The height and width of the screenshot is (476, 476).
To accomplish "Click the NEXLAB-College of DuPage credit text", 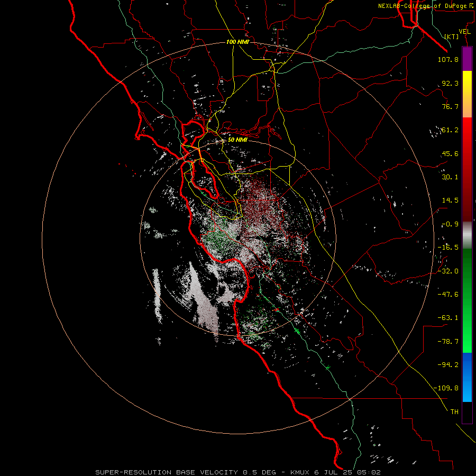I will coord(426,6).
